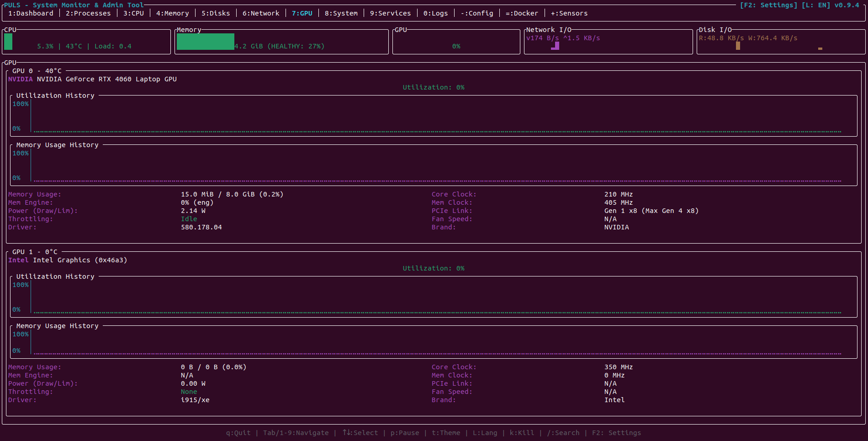Click the green Memory usage bar
The height and width of the screenshot is (441, 868).
click(x=206, y=42)
